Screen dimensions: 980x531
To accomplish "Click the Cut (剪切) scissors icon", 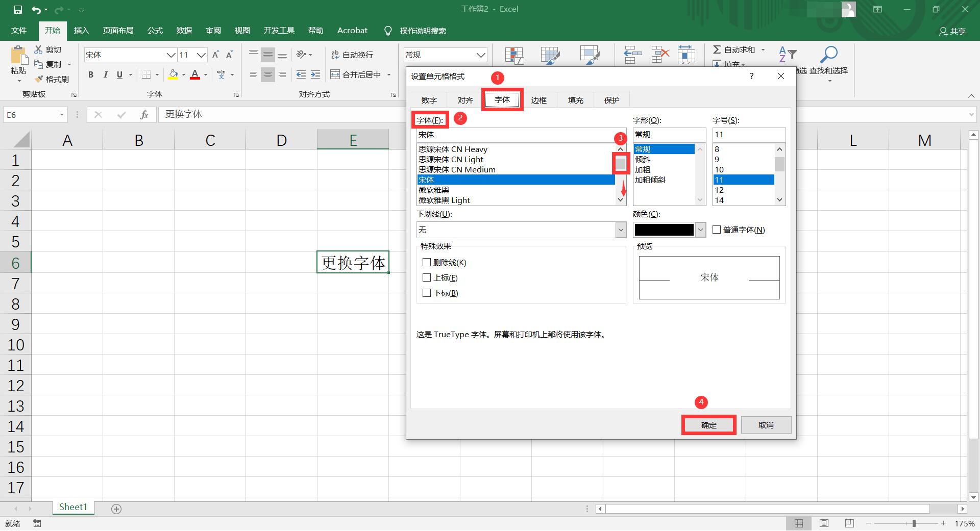I will 39,49.
